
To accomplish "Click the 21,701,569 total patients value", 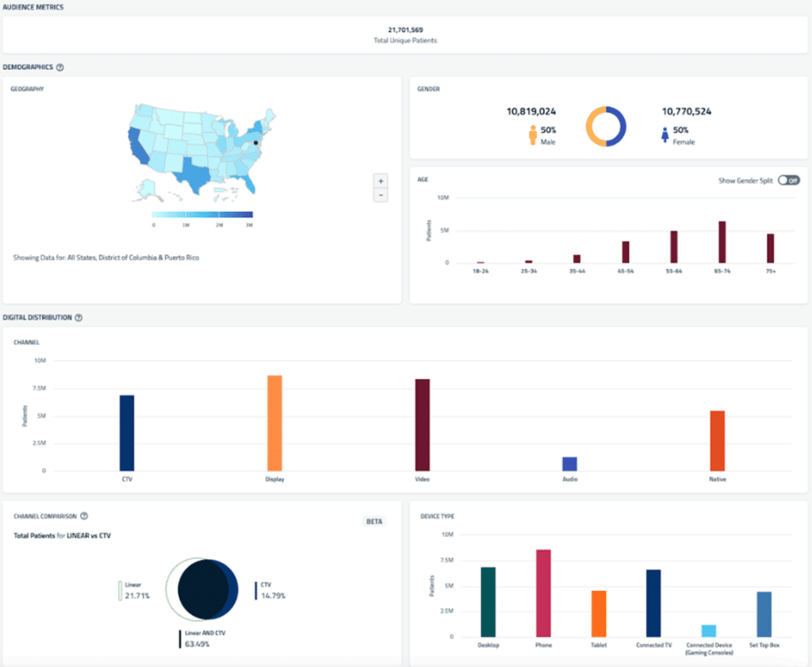I will (x=405, y=30).
